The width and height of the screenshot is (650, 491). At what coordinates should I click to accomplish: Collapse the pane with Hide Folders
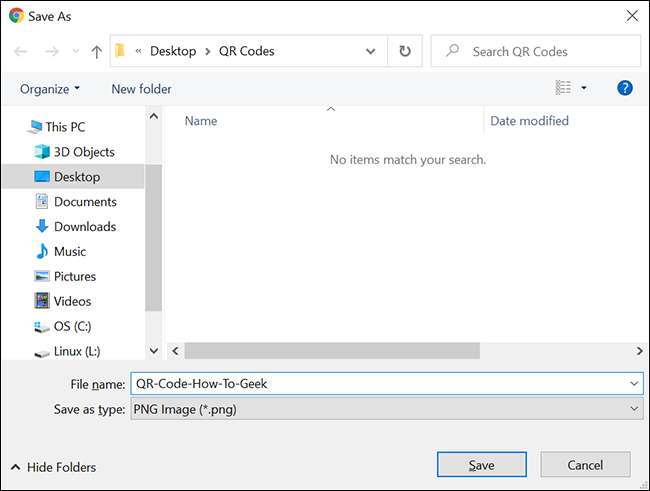(x=54, y=467)
